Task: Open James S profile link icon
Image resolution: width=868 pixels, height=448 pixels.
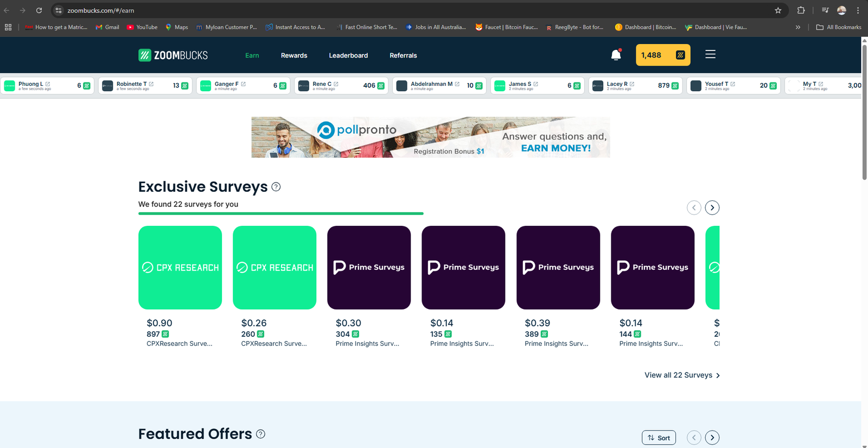Action: click(536, 84)
